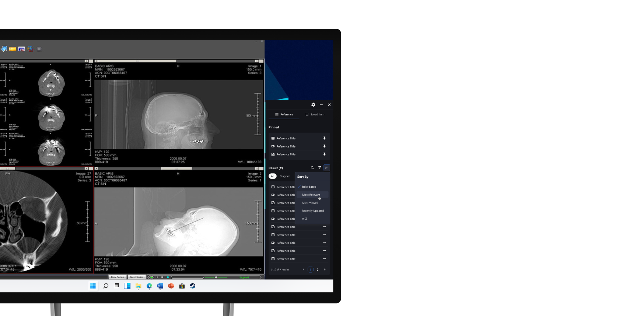Select the lateral skull view Image 1 Series 3
644x316 pixels.
pyautogui.click(x=179, y=114)
